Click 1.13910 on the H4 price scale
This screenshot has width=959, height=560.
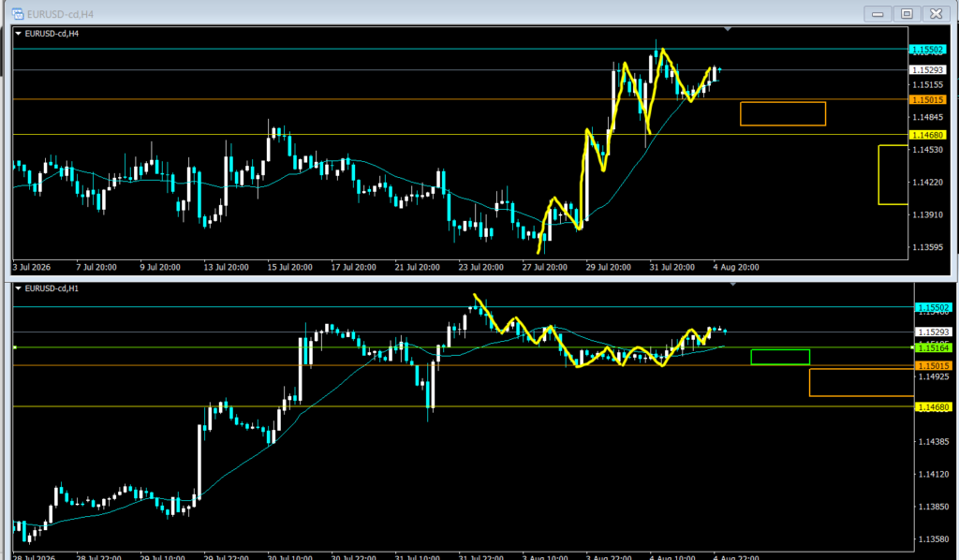927,214
